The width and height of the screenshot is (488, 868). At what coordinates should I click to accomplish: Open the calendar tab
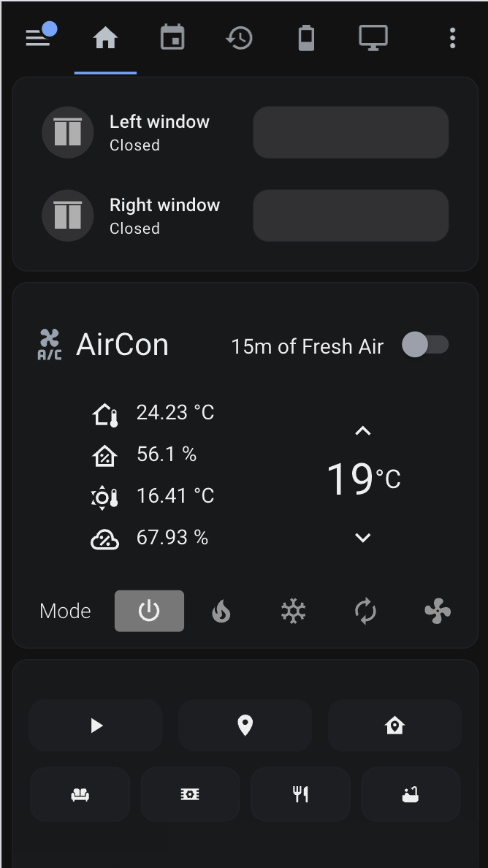[x=172, y=38]
